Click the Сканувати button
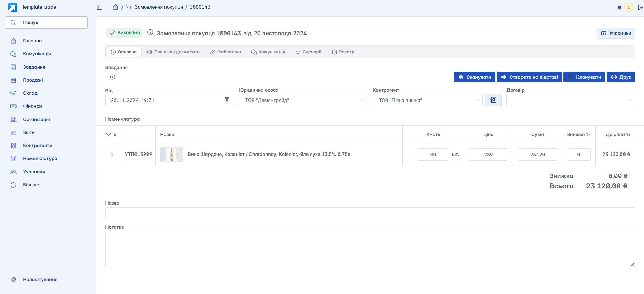This screenshot has height=294, width=644. [x=474, y=77]
